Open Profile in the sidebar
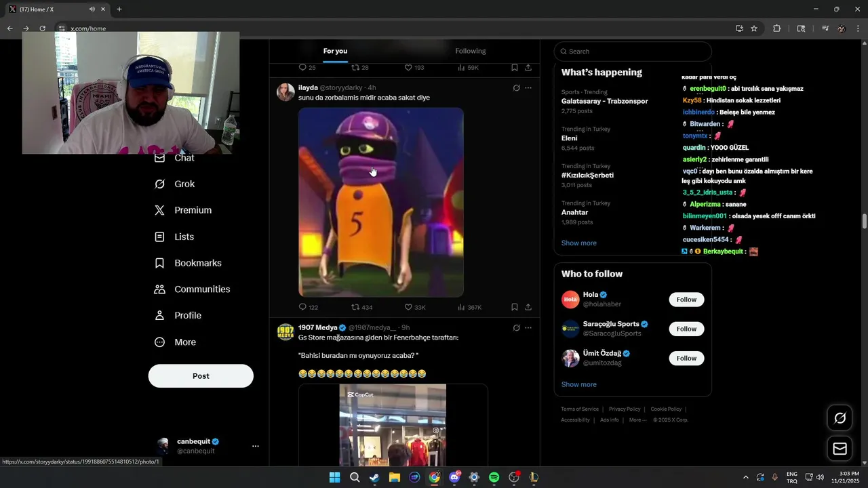The image size is (868, 488). click(x=178, y=316)
